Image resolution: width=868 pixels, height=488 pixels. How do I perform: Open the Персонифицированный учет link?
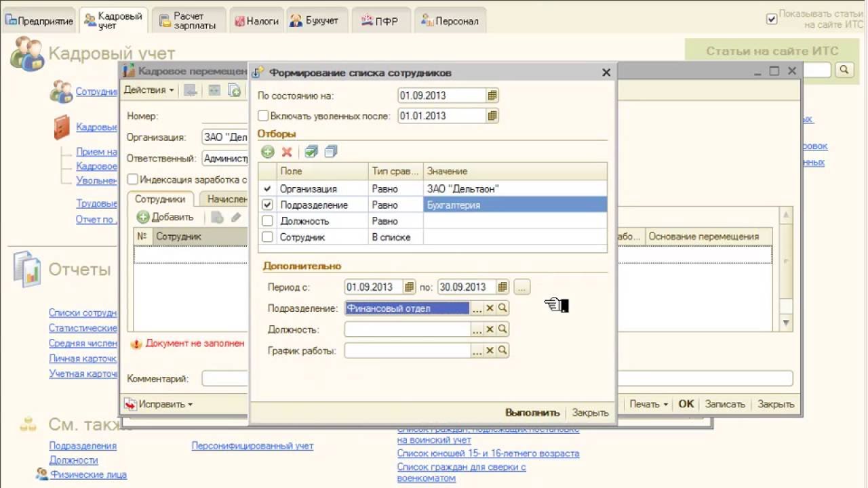tap(252, 446)
